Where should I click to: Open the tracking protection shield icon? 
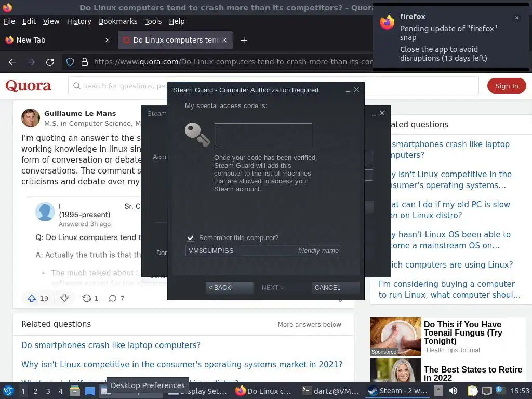(x=70, y=62)
